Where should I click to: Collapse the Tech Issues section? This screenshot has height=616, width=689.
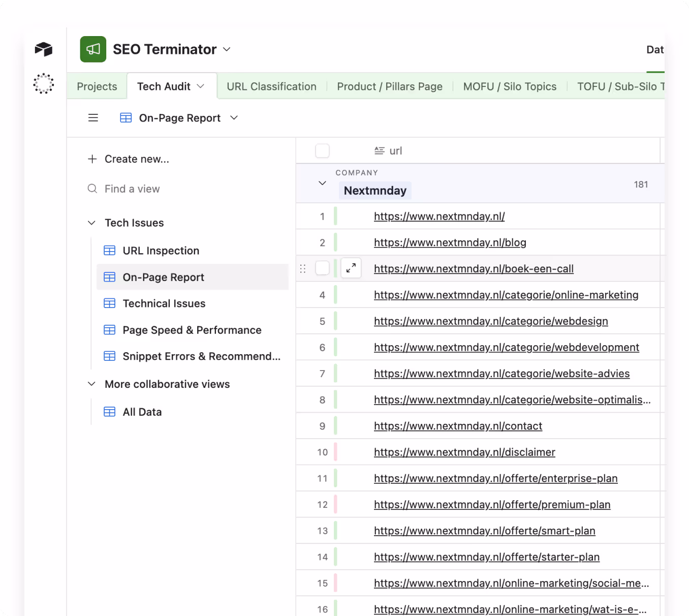click(x=91, y=223)
